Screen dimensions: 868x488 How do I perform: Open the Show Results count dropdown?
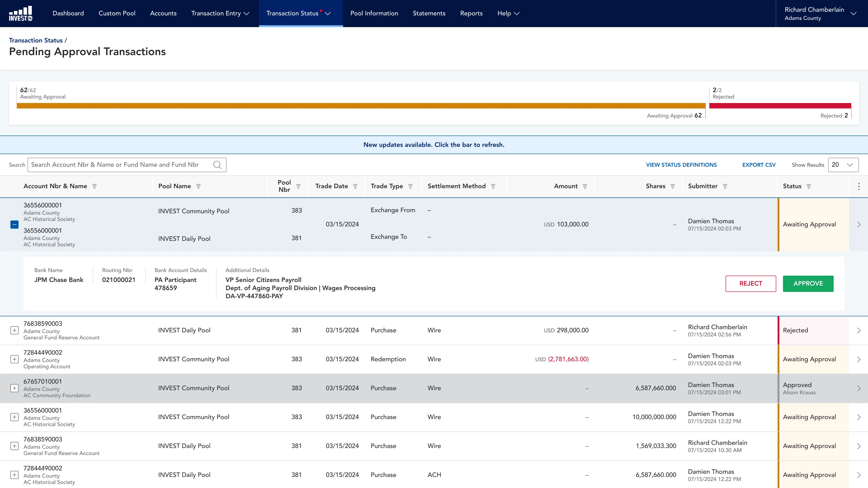[x=843, y=165]
